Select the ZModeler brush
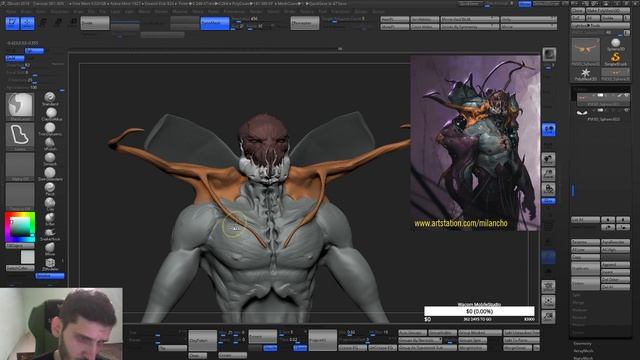Viewport: 640px width, 360px height. (50, 264)
